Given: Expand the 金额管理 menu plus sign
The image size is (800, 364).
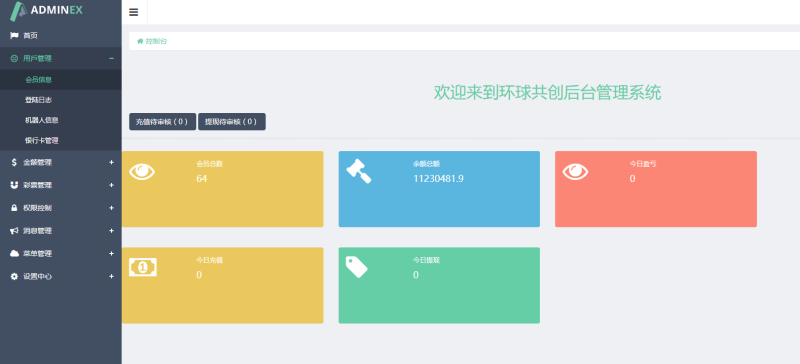Looking at the screenshot, I should [111, 162].
